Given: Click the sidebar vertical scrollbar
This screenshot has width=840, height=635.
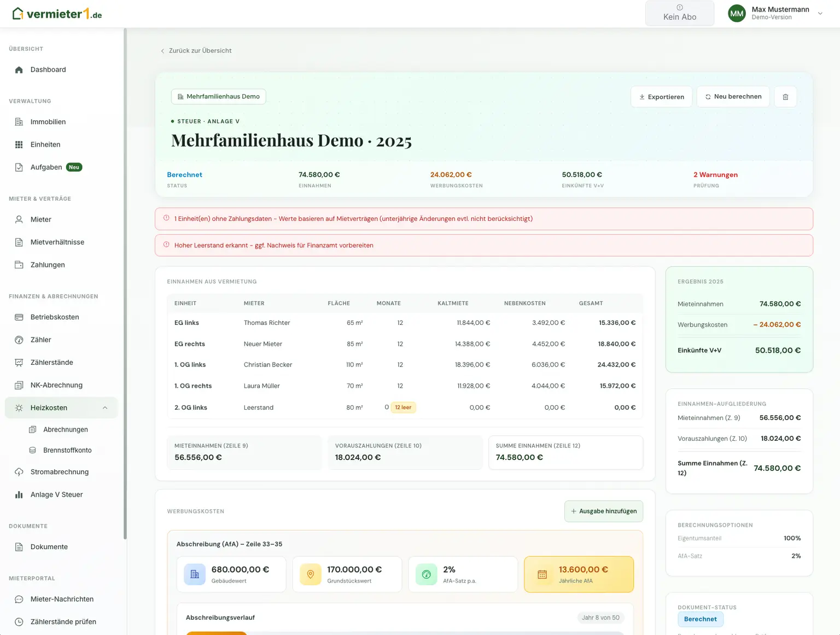Looking at the screenshot, I should (125, 284).
